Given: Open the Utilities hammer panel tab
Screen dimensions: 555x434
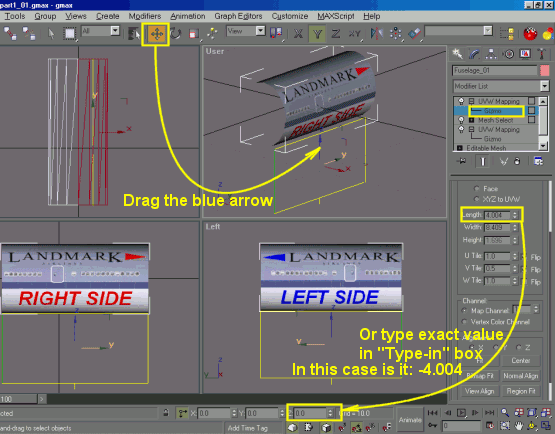Looking at the screenshot, I should 542,54.
